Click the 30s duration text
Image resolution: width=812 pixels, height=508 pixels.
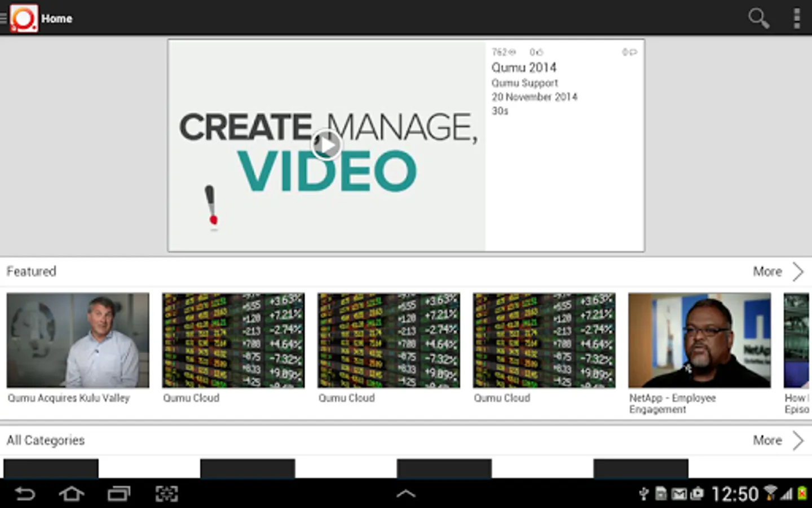(500, 111)
